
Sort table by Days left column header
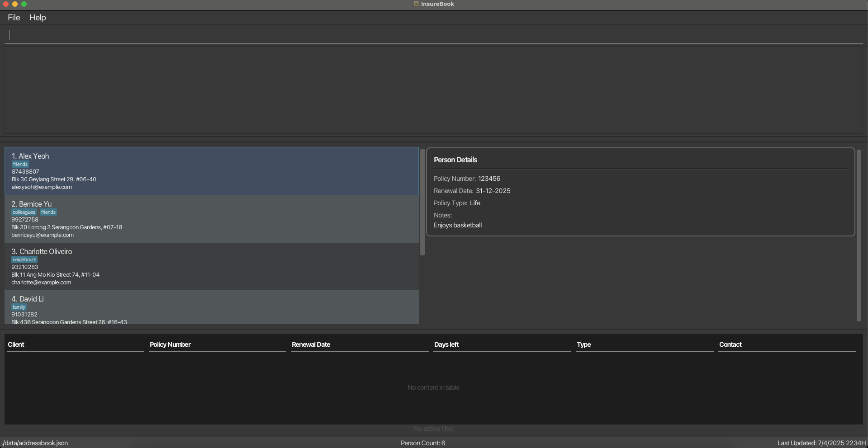502,344
